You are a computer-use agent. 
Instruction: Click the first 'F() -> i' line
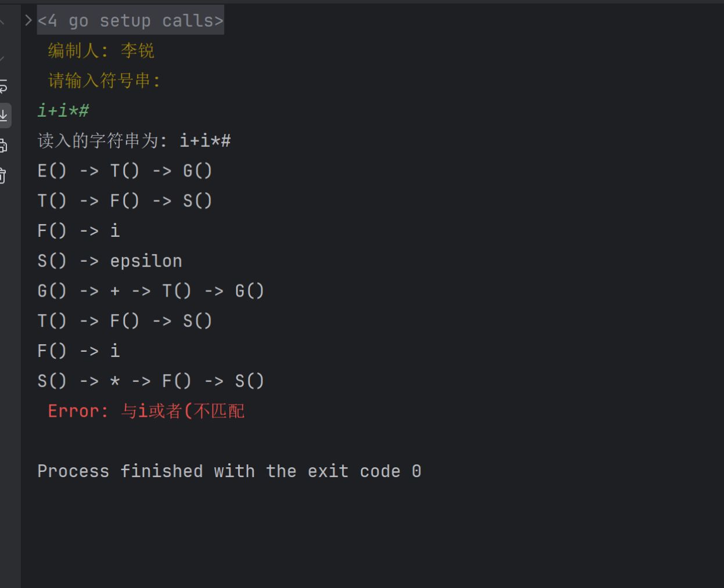tap(78, 230)
